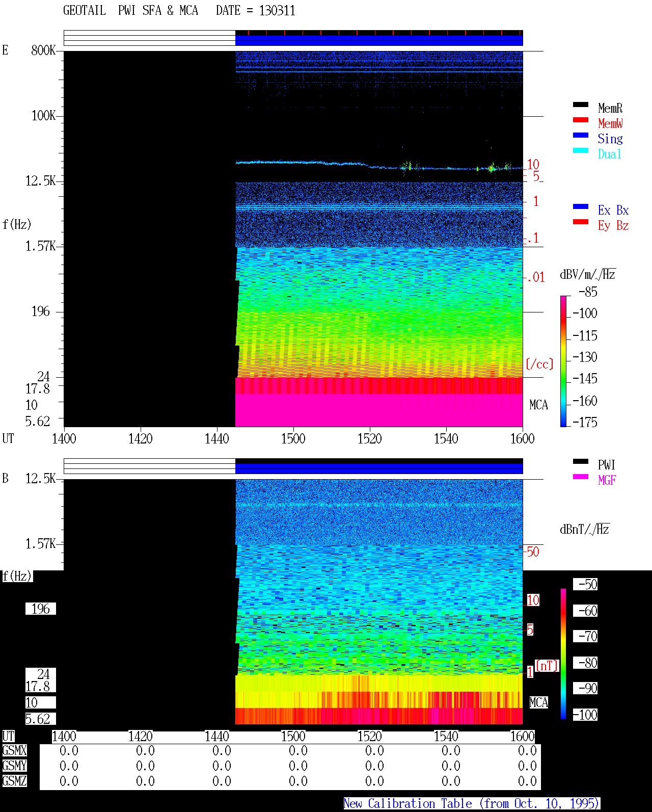Screen dimensions: 652x812
Task: Select the "Ex Bx" legend label
Action: tap(613, 210)
